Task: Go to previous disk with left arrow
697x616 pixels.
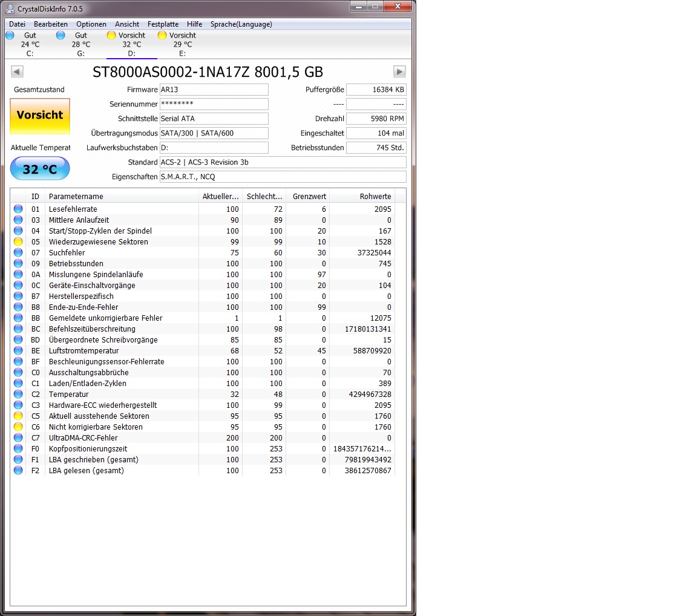Action: [x=17, y=71]
